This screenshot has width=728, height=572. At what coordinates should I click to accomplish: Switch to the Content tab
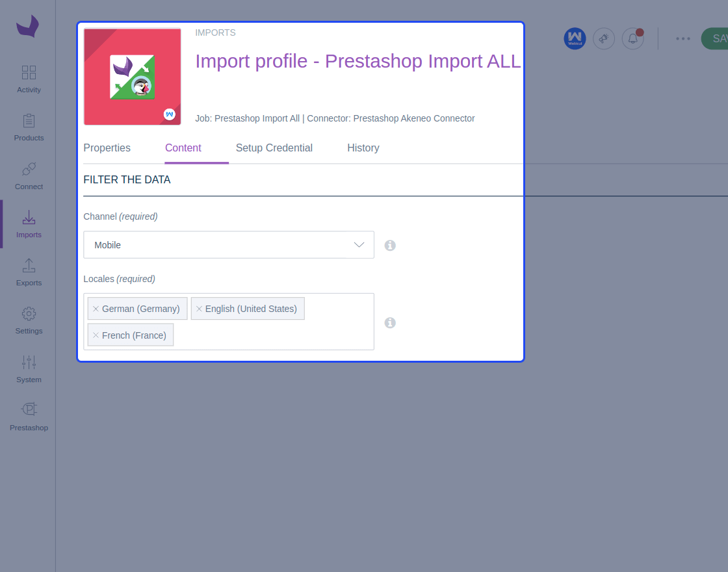click(x=183, y=148)
